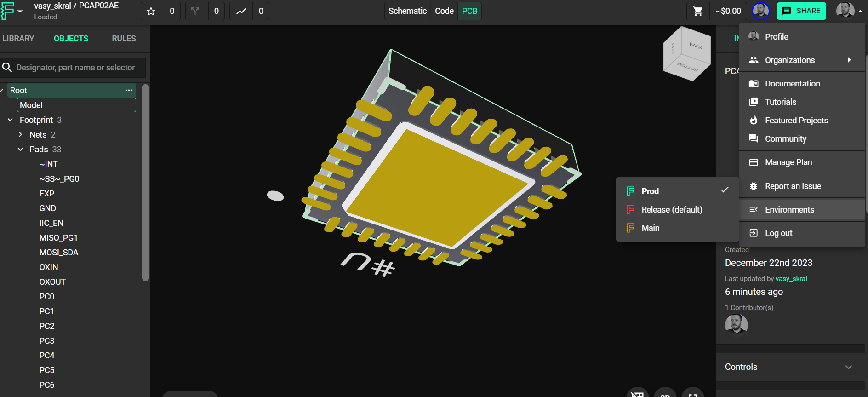This screenshot has width=868, height=397.
Task: Open the Flux logo main menu
Action: [11, 11]
